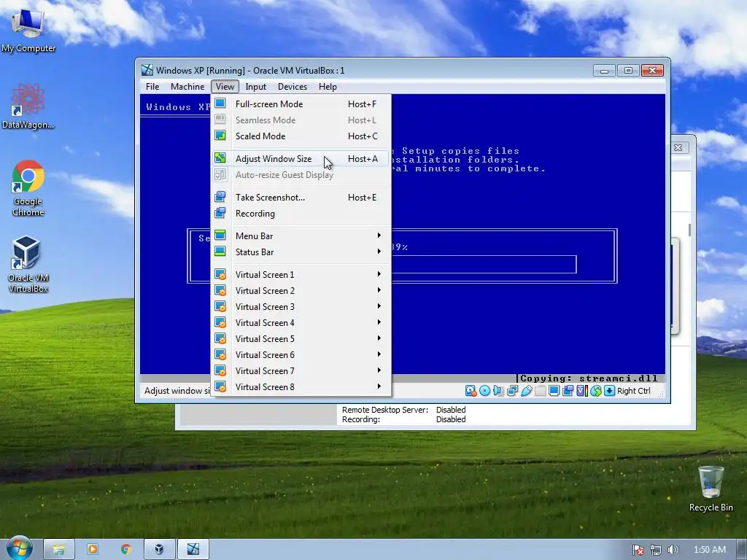747x560 pixels.
Task: Minimize the Windows XP VM window
Action: pyautogui.click(x=604, y=71)
